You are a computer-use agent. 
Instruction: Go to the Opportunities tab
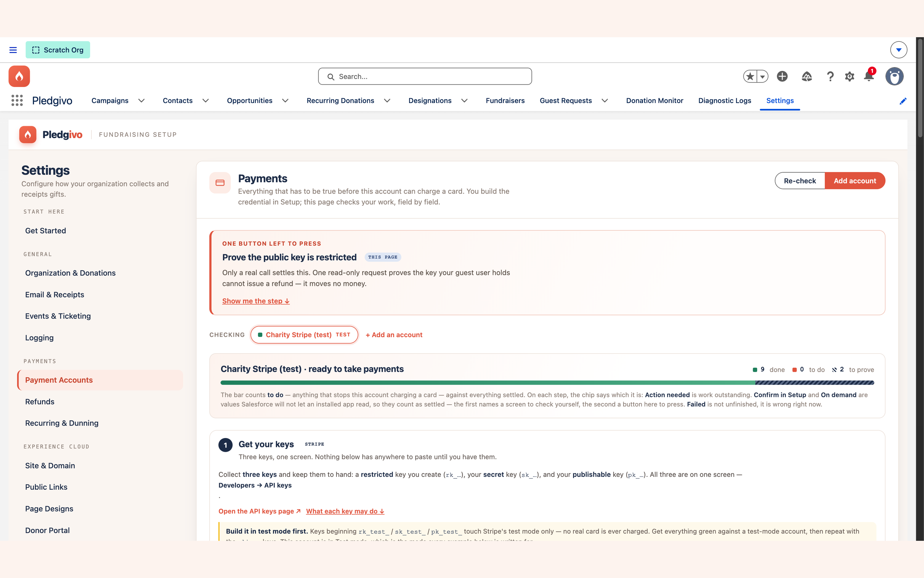[249, 101]
